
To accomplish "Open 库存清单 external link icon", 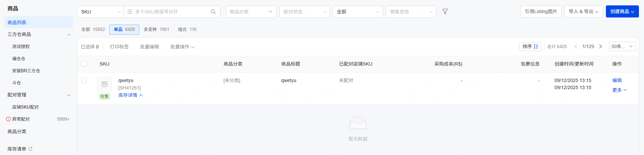I will [30, 149].
